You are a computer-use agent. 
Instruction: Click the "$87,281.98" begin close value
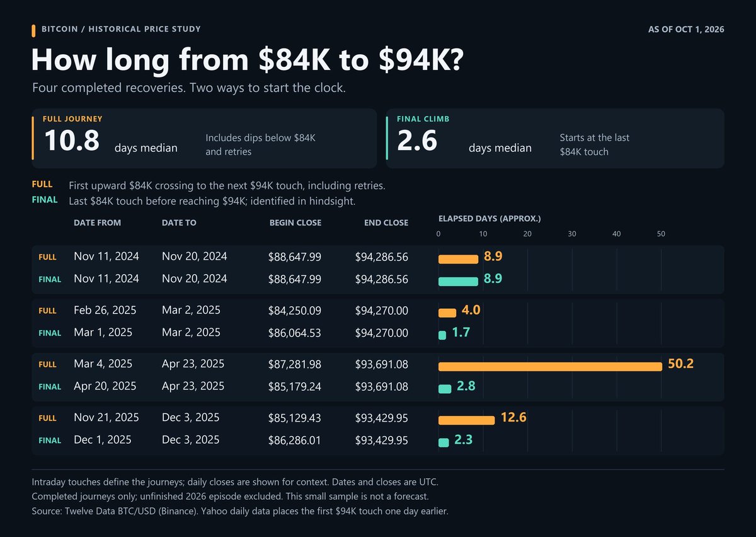pyautogui.click(x=295, y=364)
